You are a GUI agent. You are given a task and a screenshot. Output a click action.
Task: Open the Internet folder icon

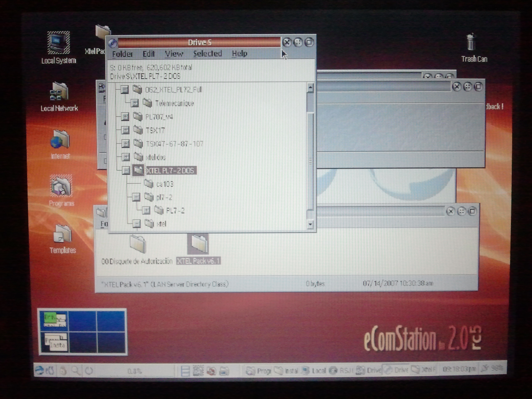click(x=60, y=139)
